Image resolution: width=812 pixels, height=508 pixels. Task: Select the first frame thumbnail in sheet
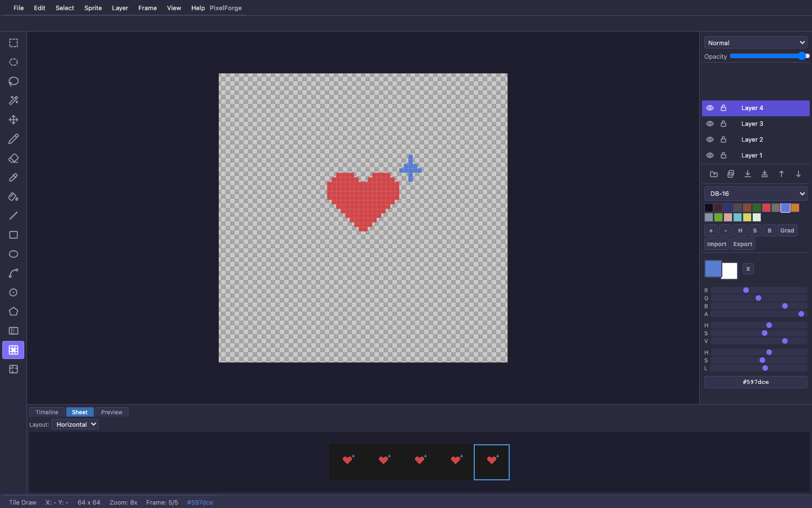pos(347,462)
